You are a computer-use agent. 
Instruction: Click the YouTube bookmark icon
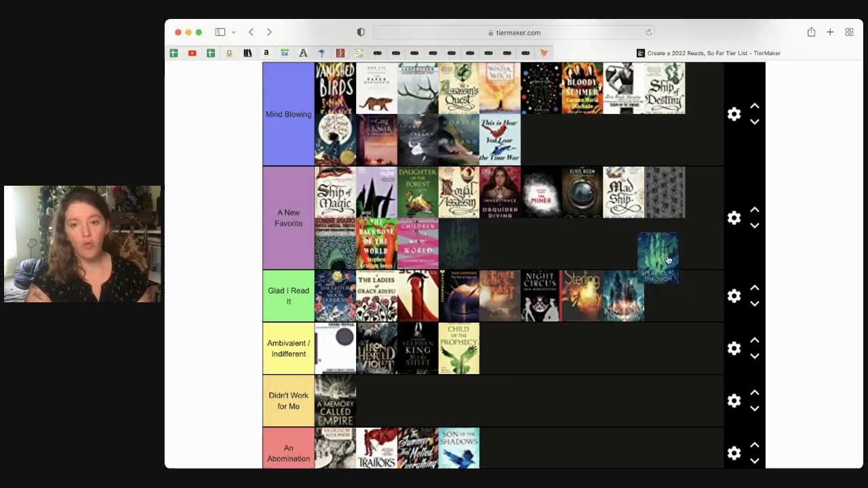click(192, 53)
